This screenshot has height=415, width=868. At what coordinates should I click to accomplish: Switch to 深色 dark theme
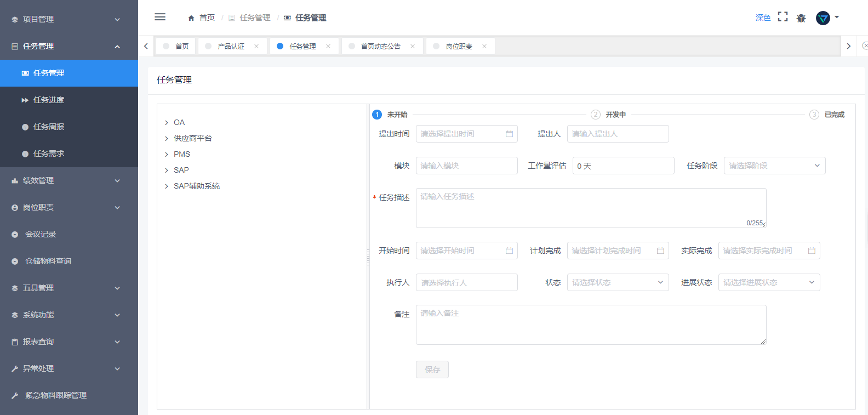point(763,18)
